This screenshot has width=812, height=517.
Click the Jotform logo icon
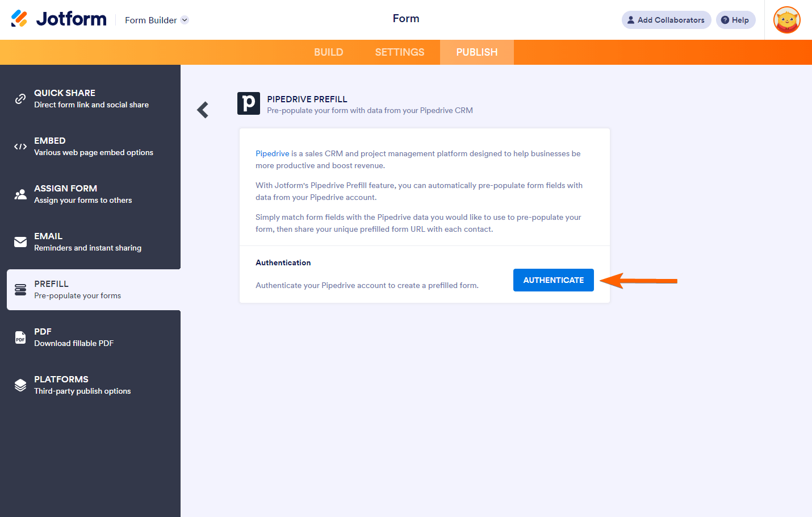[x=19, y=19]
